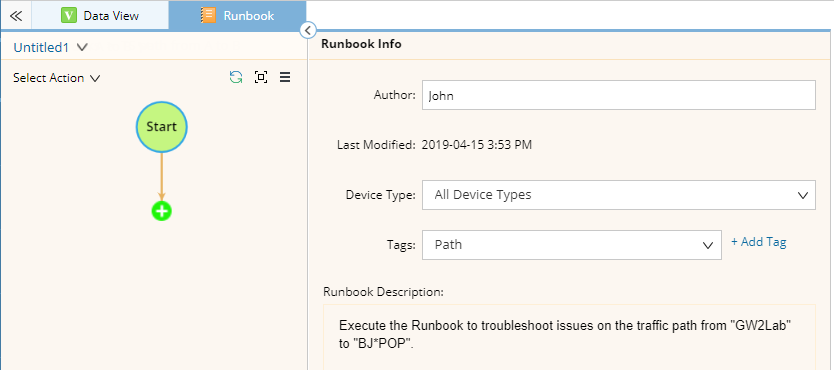
Task: Switch to the Data View tab
Action: (100, 15)
